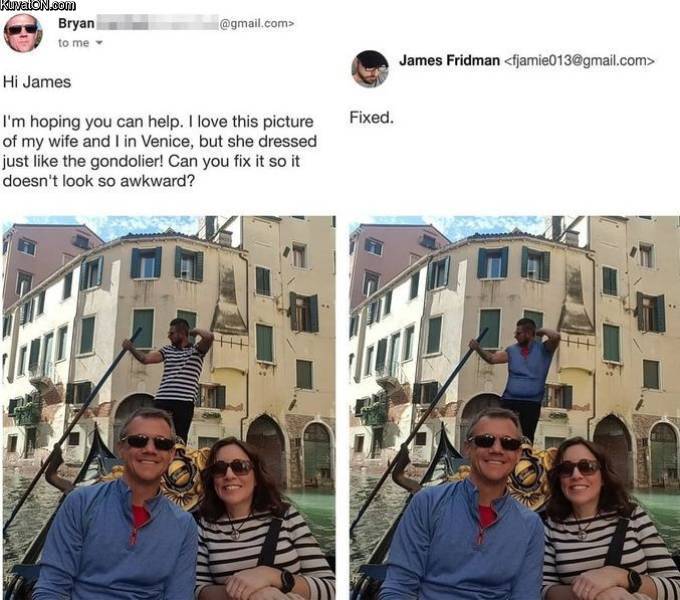Click the "Hi James" greeting line
The height and width of the screenshot is (600, 680).
click(37, 82)
